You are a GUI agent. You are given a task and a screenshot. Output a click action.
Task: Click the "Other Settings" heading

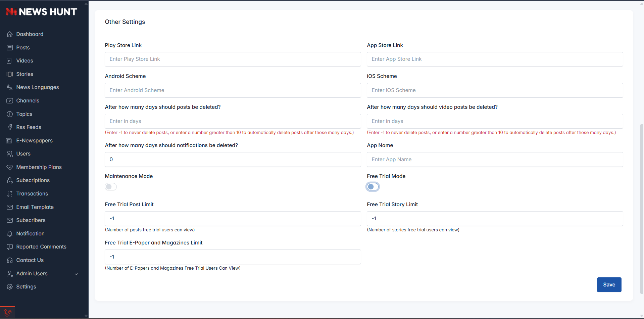tap(125, 22)
